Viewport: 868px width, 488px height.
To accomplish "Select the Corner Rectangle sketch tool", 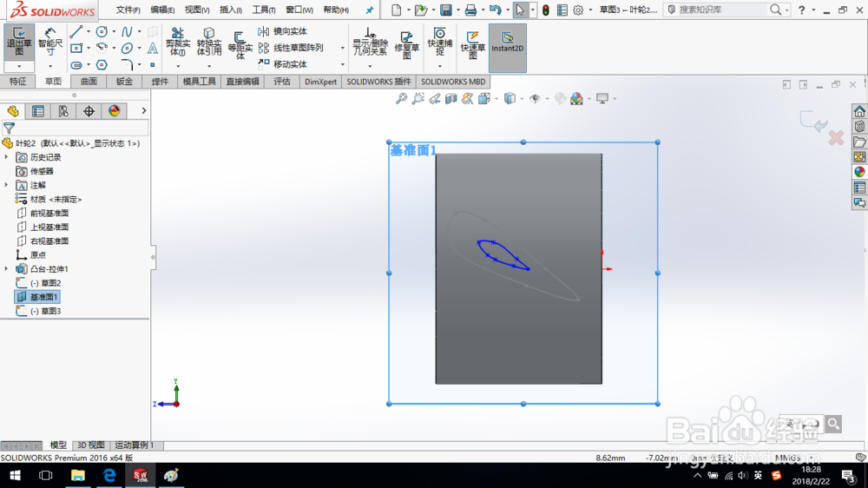I will [76, 48].
